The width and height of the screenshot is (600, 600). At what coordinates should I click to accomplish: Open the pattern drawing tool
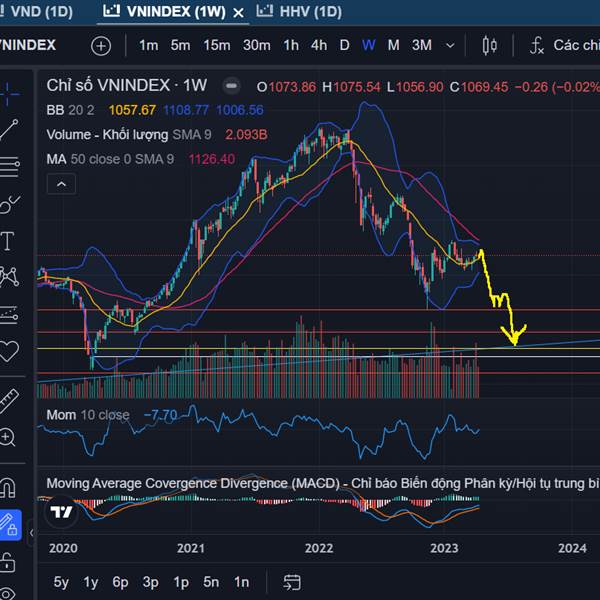[9, 277]
